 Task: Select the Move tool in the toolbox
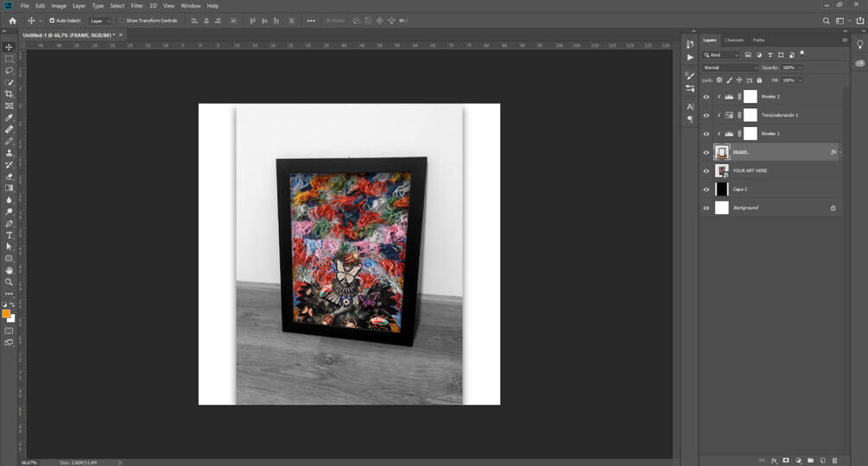pyautogui.click(x=9, y=47)
